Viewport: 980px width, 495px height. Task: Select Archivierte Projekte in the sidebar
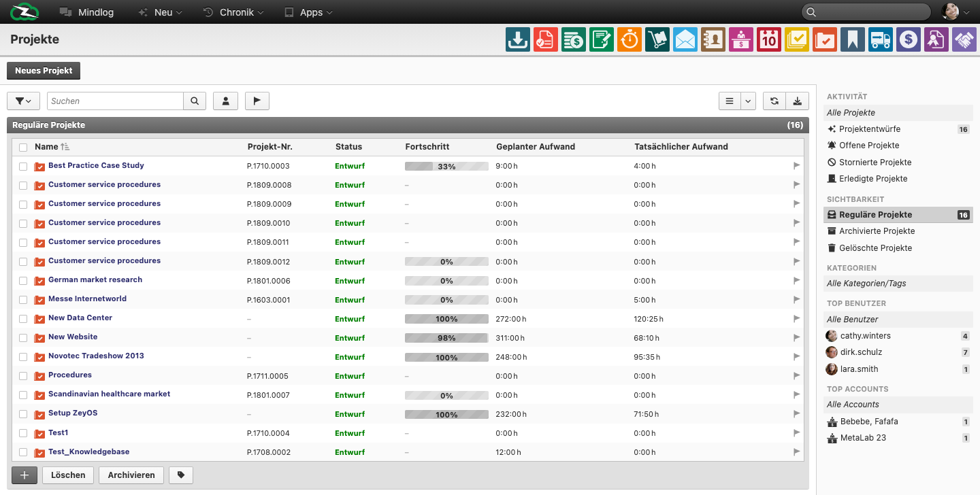(898, 231)
